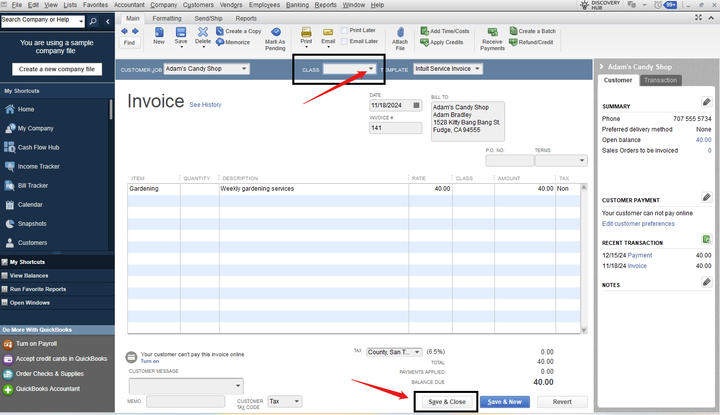The height and width of the screenshot is (415, 720).
Task: Open the Class dropdown
Action: (x=371, y=69)
